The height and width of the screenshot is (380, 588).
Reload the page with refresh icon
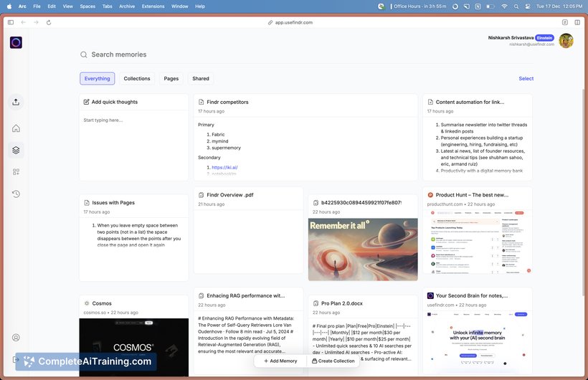tap(49, 22)
